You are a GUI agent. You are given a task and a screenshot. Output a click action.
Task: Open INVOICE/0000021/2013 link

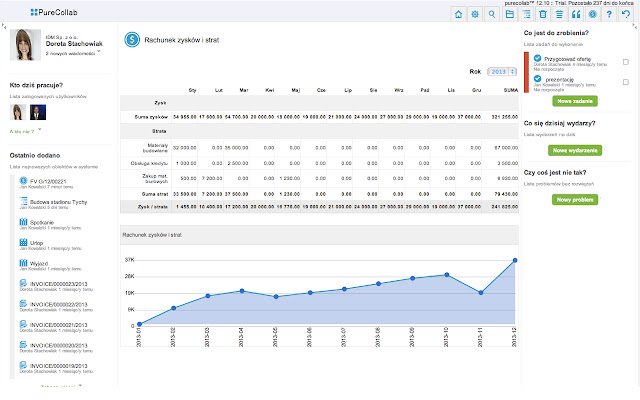(58, 325)
